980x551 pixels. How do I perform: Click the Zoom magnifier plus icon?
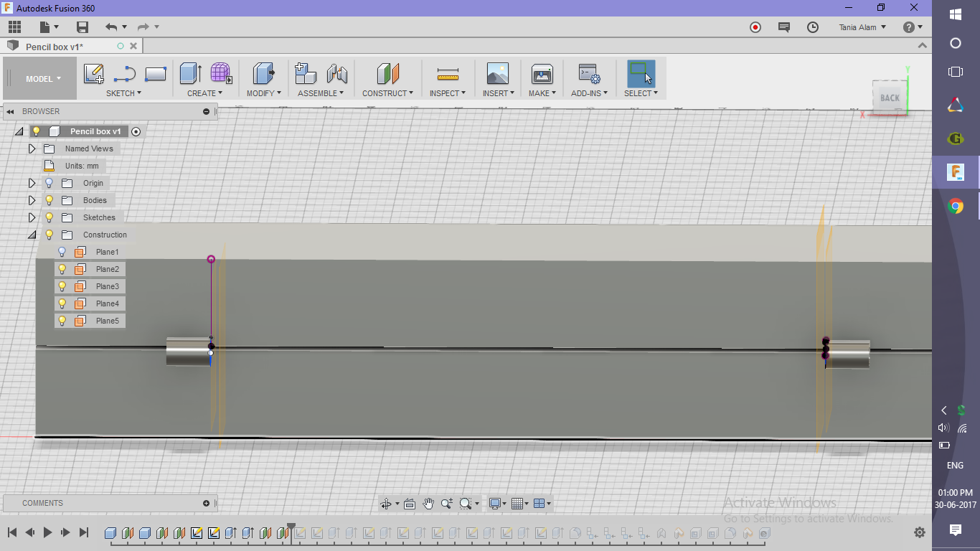(447, 504)
